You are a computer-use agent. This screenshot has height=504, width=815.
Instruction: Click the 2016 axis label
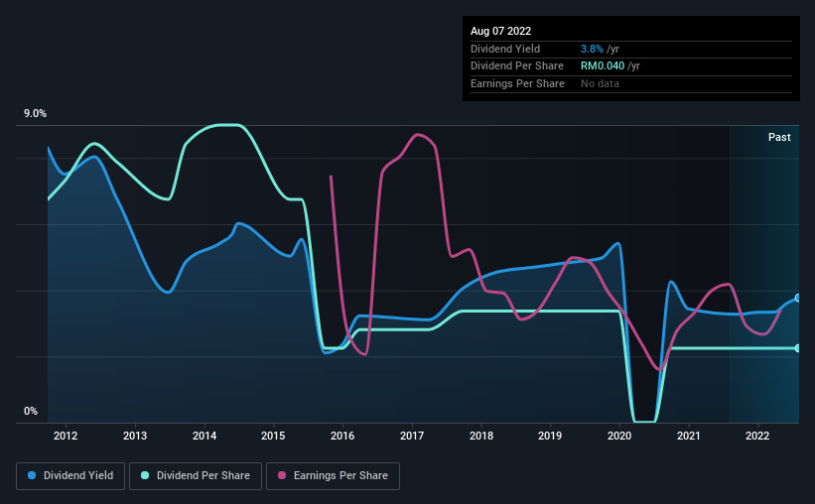coord(342,436)
